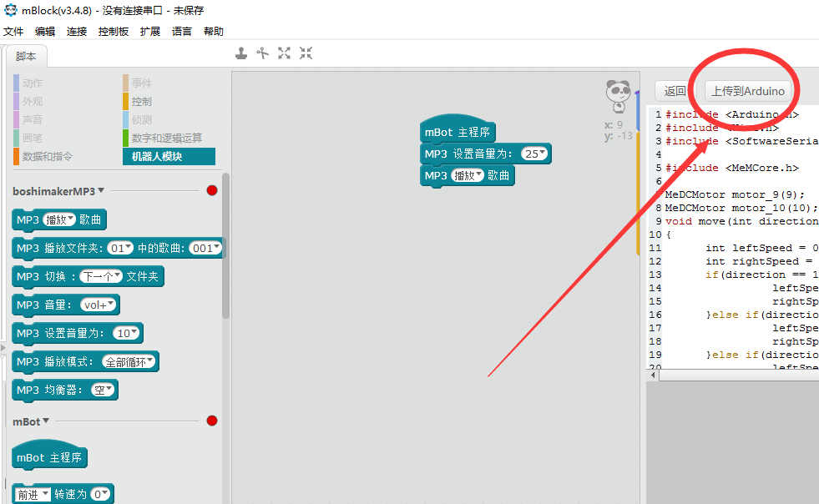Open MP3 均衡器 equalizer dropdown
819x504 pixels.
103,390
